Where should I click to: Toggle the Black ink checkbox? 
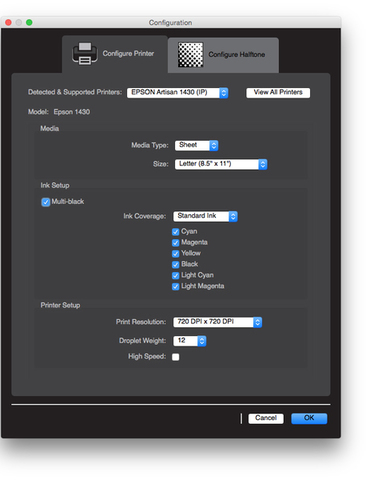point(176,265)
